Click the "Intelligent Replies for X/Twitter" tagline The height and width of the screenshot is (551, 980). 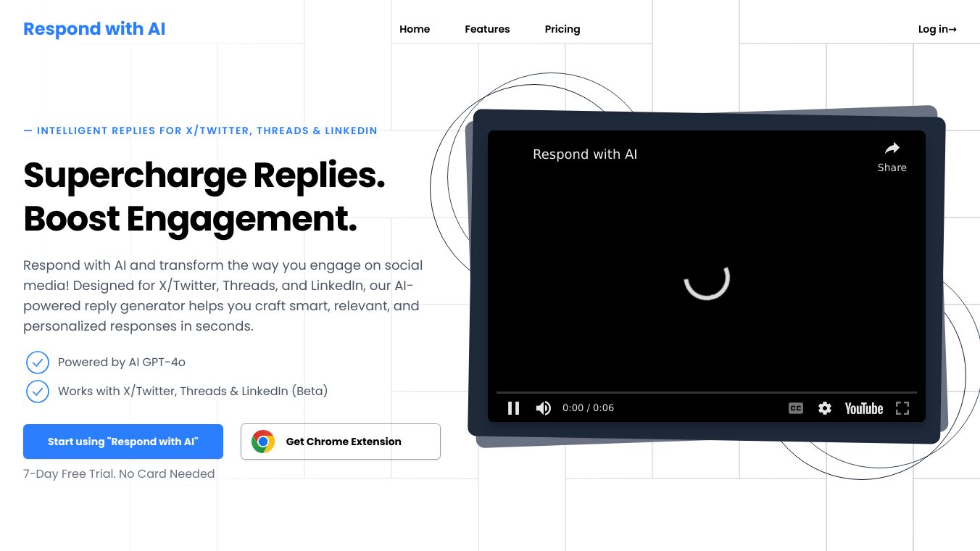pos(200,131)
